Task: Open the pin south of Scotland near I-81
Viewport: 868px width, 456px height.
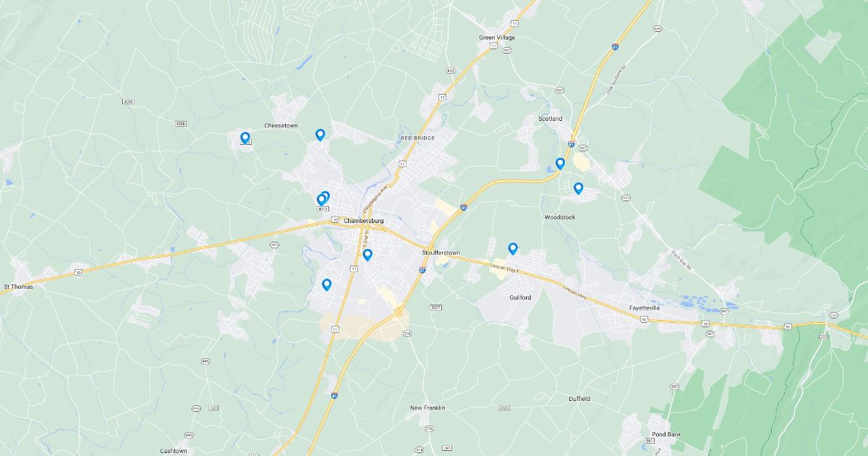Action: click(x=560, y=164)
